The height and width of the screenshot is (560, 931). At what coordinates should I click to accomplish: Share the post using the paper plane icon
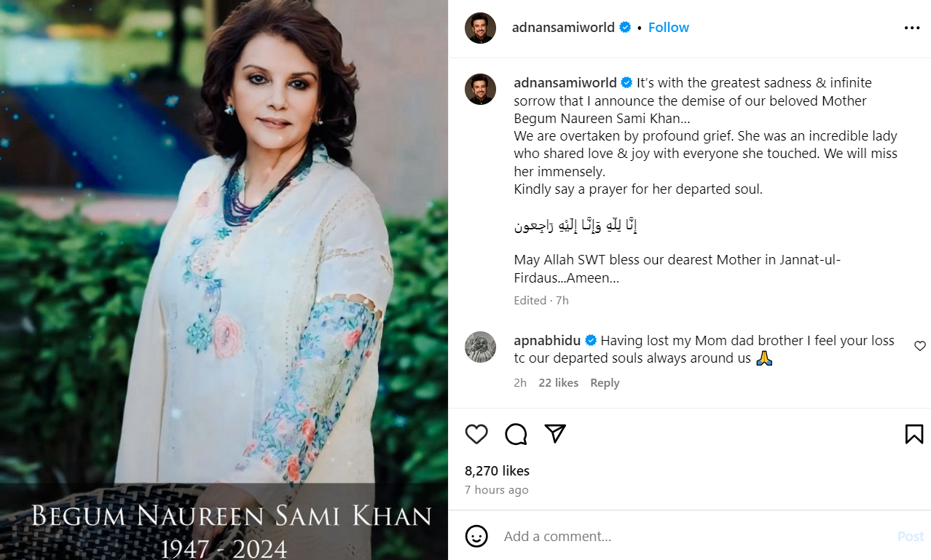555,434
